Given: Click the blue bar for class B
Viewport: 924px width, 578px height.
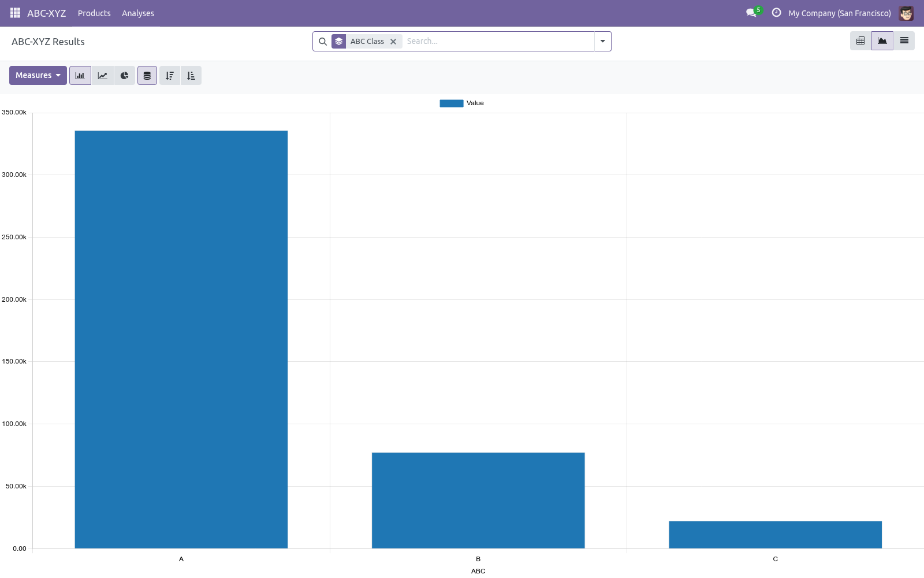Looking at the screenshot, I should click(478, 501).
